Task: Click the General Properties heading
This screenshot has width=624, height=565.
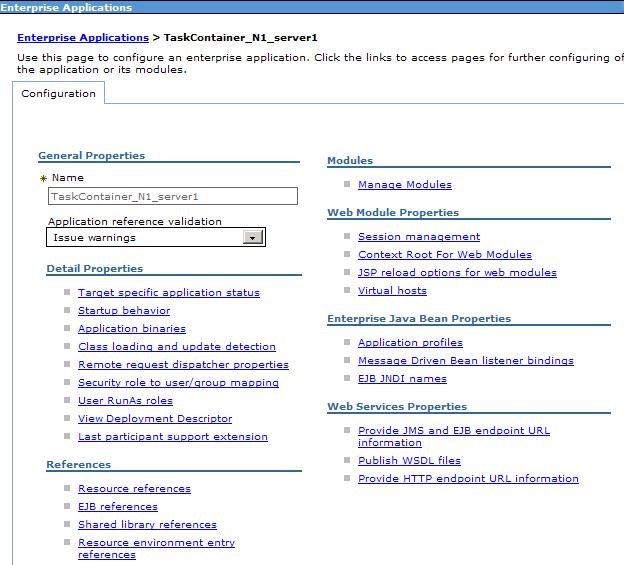Action: (x=92, y=156)
